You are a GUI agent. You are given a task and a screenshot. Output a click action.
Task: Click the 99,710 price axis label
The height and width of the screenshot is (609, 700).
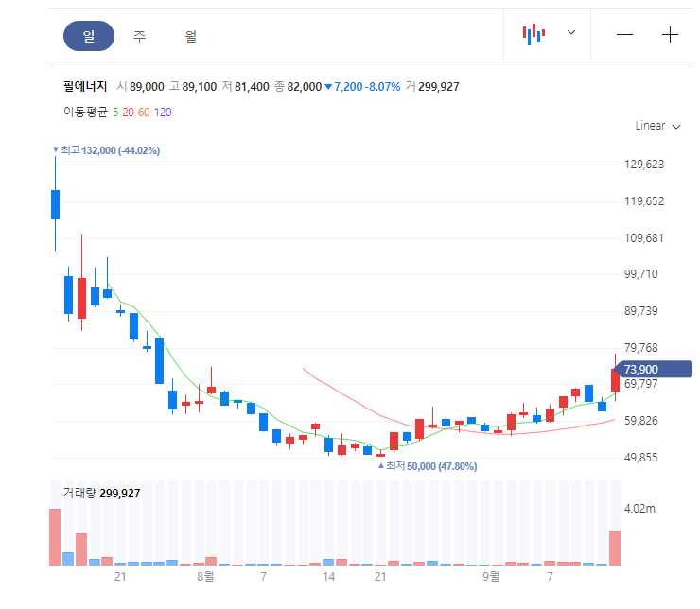641,274
